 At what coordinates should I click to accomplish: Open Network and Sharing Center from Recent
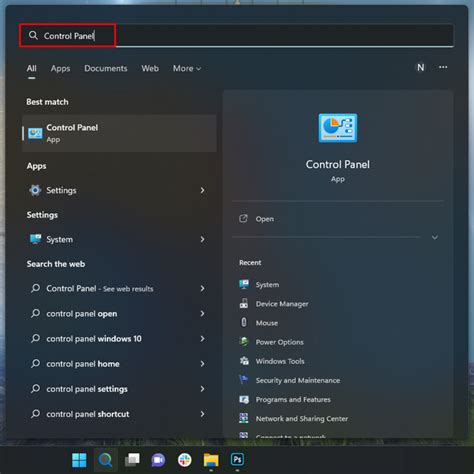(x=302, y=418)
